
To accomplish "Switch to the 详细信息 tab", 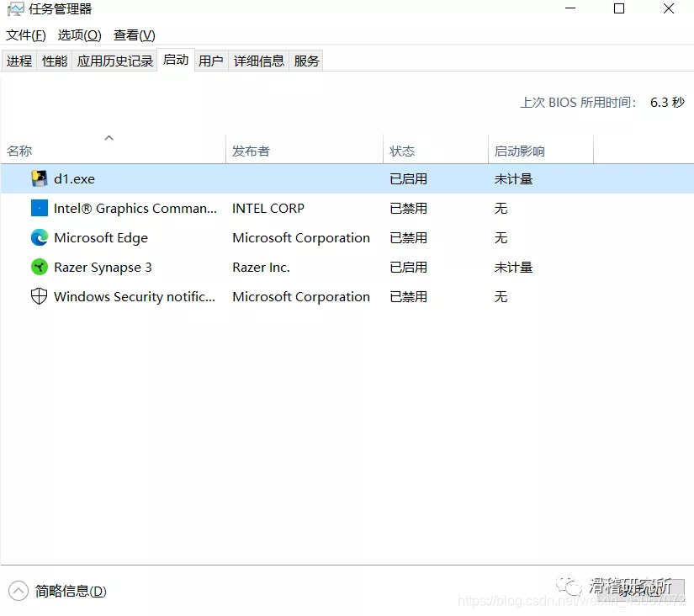I will pyautogui.click(x=257, y=60).
